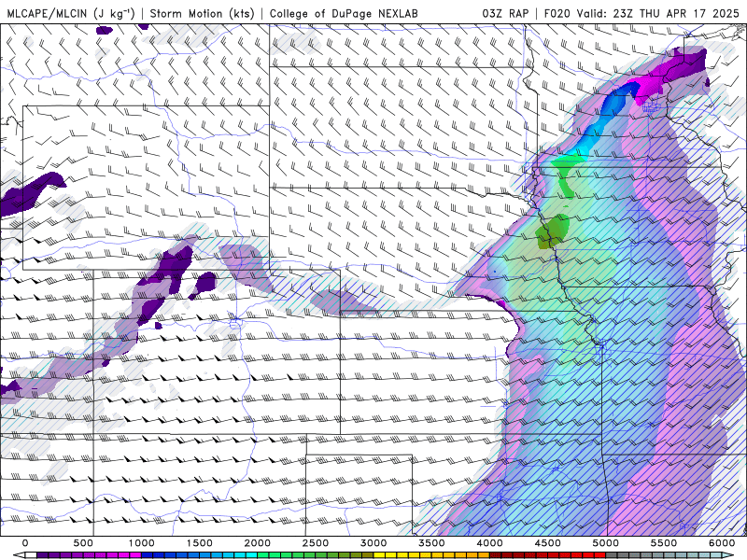Click the white swatch at the color bar start
Image resolution: width=747 pixels, height=560 pixels.
pos(31,555)
